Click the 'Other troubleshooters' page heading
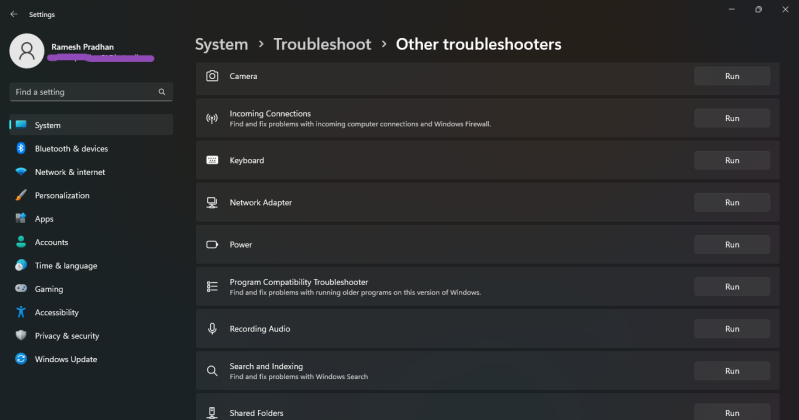The image size is (799, 420). 478,44
